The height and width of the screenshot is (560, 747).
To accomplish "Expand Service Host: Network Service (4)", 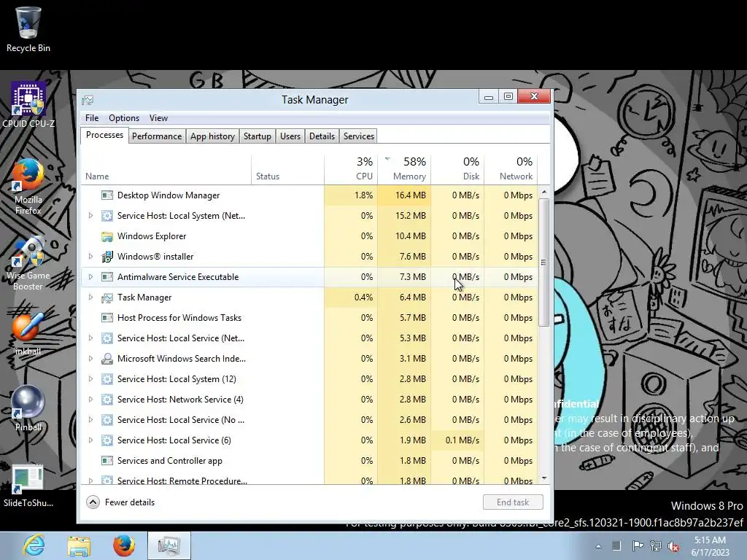I will [90, 400].
